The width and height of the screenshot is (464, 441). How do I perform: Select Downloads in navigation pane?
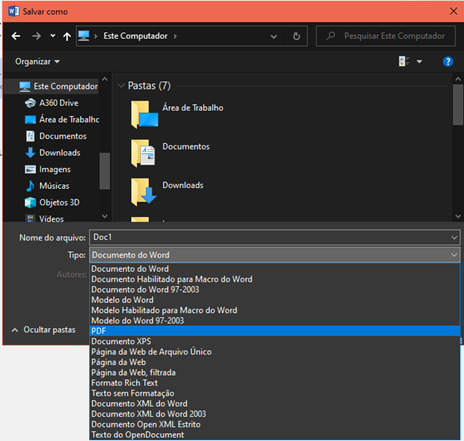[53, 153]
